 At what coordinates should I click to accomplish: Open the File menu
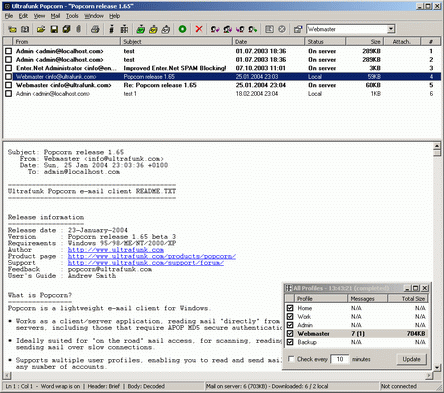pos(9,16)
